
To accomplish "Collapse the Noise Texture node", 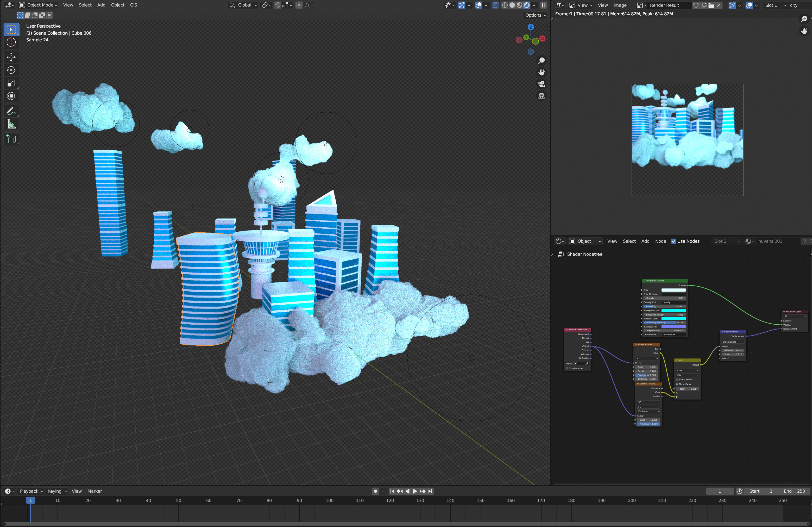I will pyautogui.click(x=636, y=345).
